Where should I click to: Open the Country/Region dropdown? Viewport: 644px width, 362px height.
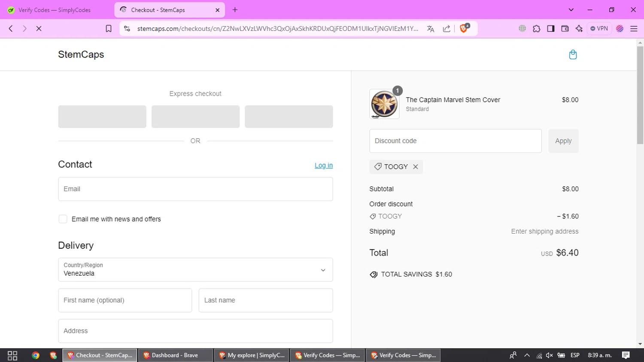195,270
